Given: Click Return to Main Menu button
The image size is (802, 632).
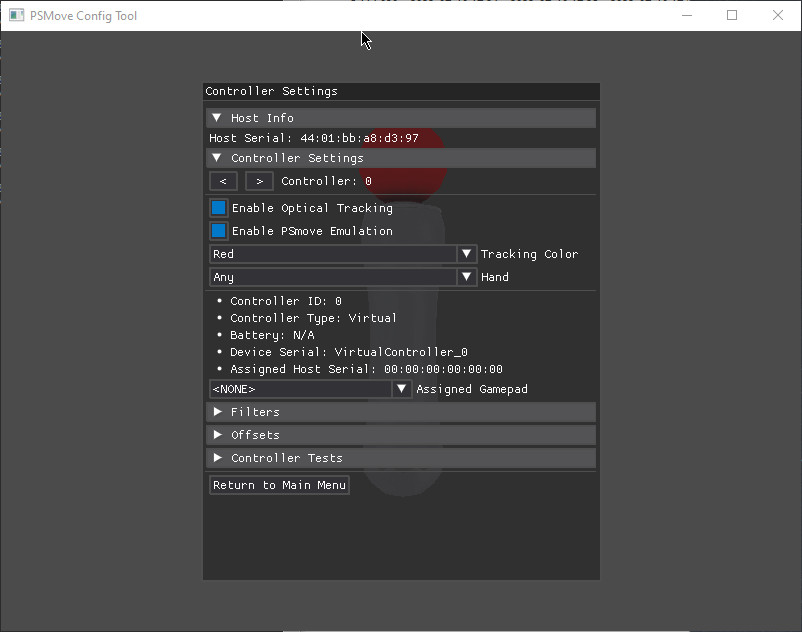Looking at the screenshot, I should click(279, 485).
